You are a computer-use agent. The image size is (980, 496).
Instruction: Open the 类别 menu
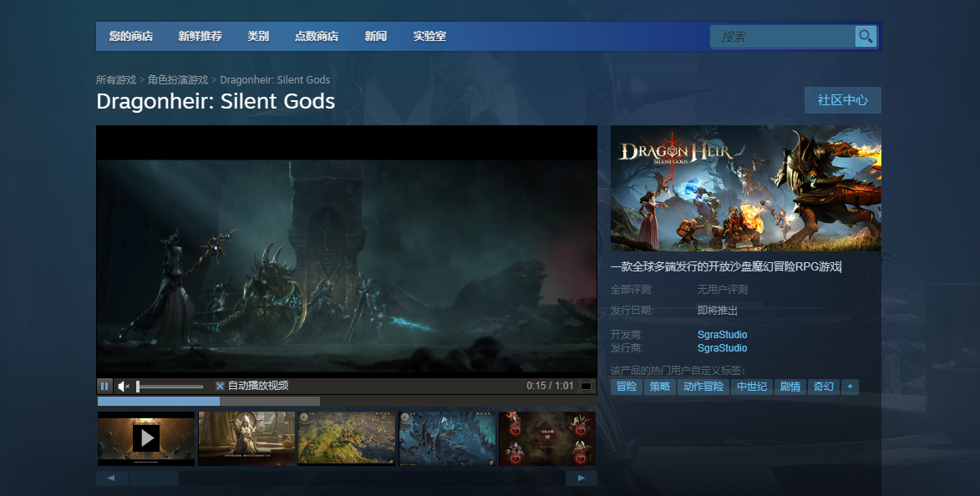tap(258, 36)
